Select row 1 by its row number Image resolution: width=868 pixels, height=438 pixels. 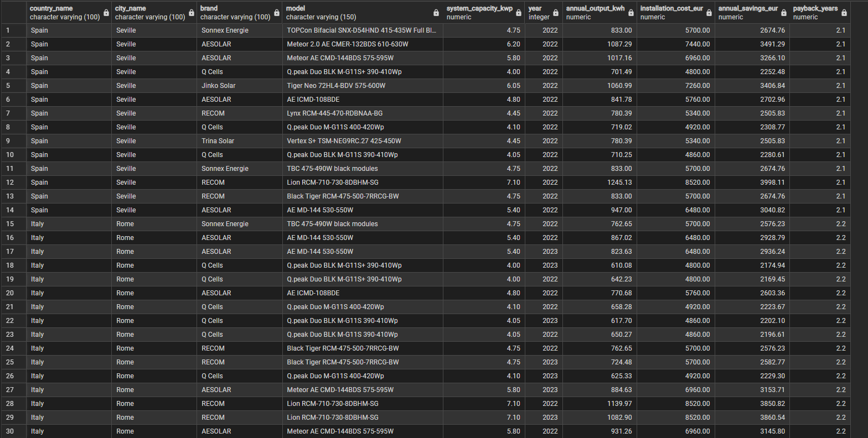(x=13, y=30)
